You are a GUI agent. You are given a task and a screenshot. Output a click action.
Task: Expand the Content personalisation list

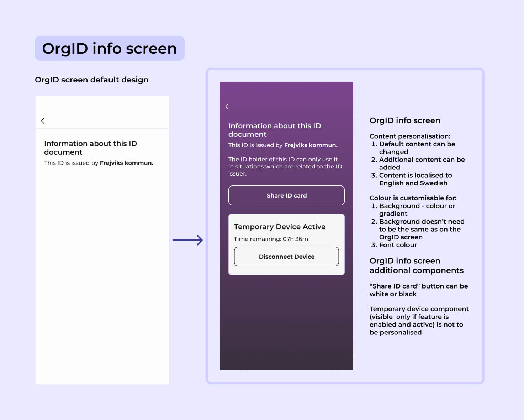pos(410,136)
